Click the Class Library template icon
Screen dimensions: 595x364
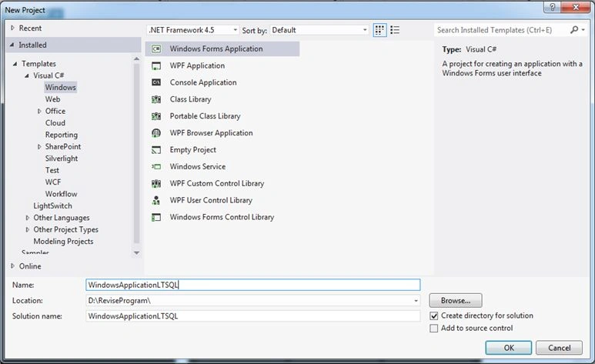click(156, 99)
